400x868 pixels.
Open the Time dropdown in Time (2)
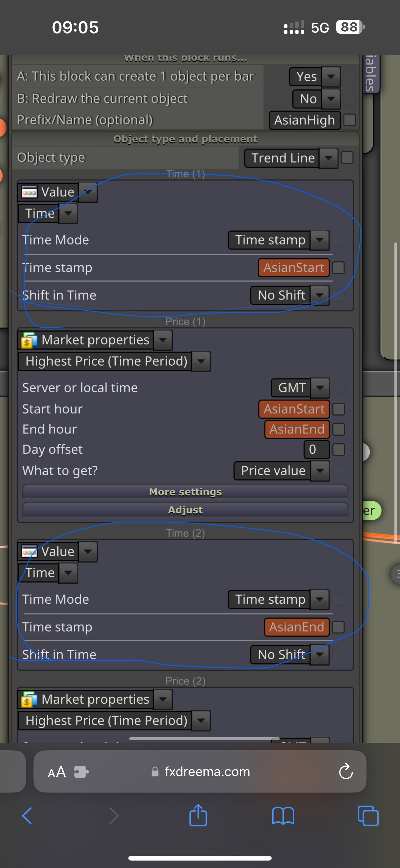(x=48, y=573)
